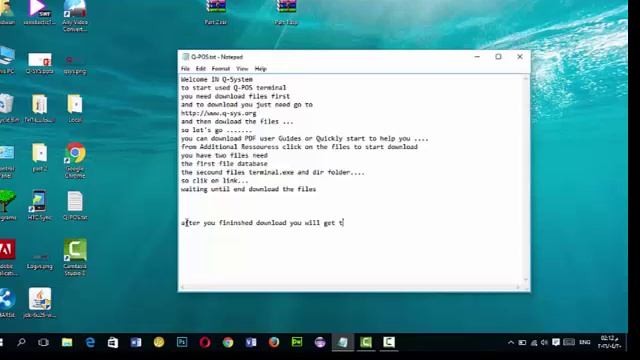Click the Notepad vertical scrollbar
The image size is (640, 360).
[x=526, y=179]
